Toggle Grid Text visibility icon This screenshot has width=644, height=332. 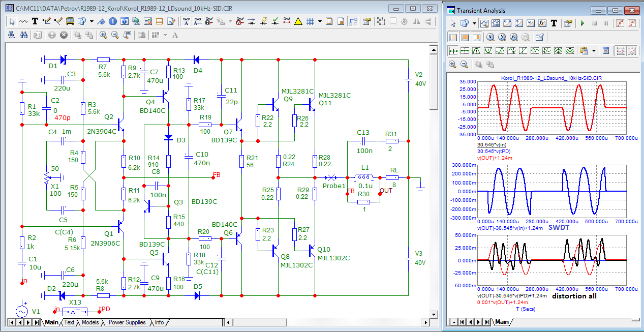click(186, 21)
